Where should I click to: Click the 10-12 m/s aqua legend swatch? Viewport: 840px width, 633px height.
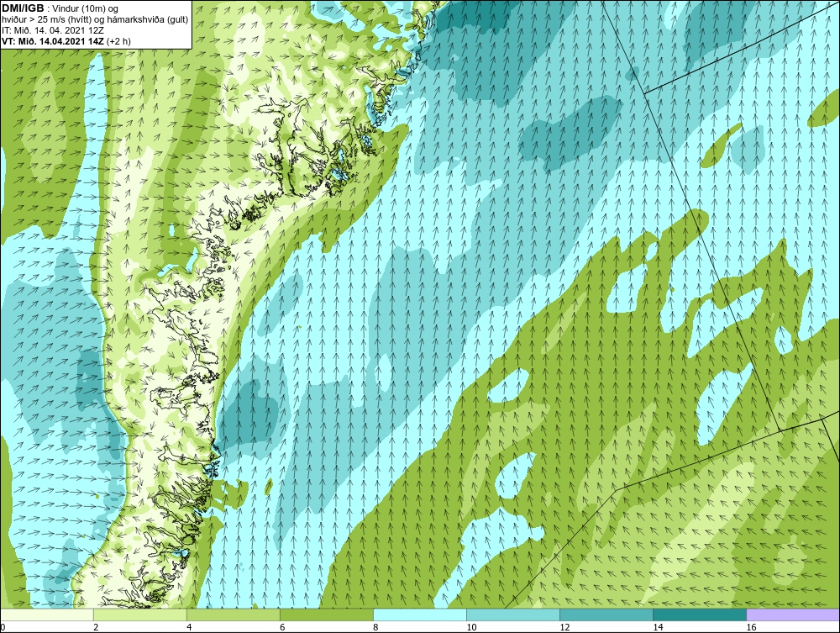[x=513, y=615]
